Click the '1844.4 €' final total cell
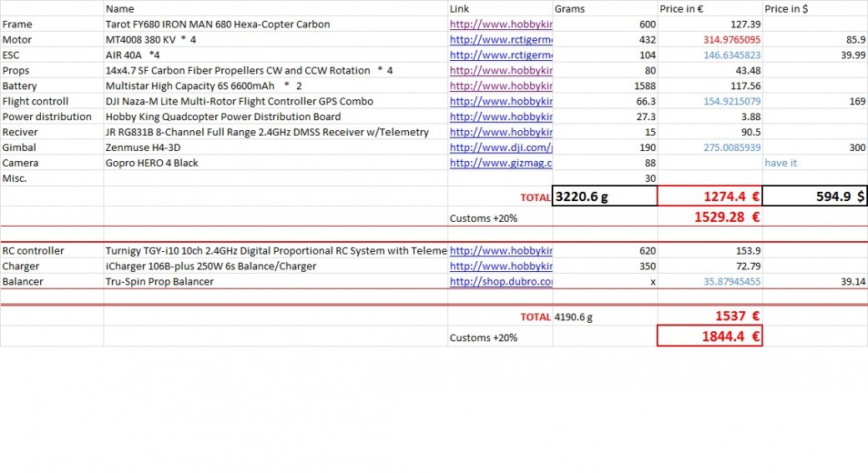This screenshot has height=473, width=868. [x=709, y=336]
